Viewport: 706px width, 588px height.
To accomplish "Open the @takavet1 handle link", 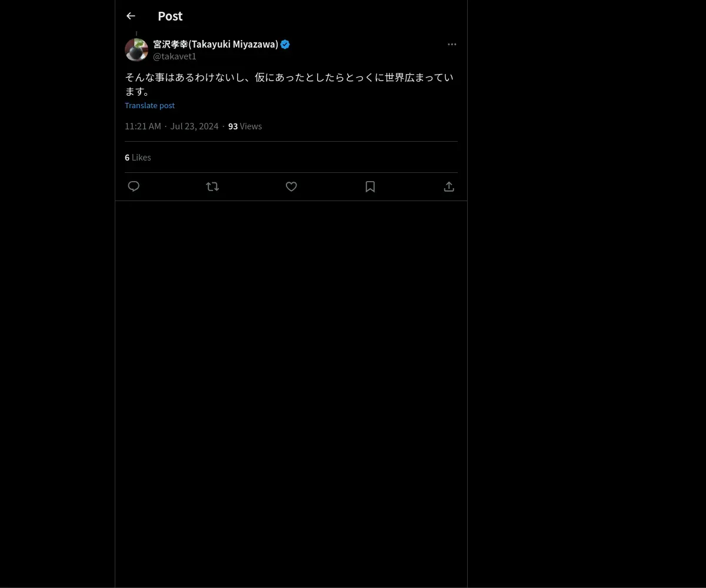I will point(175,56).
